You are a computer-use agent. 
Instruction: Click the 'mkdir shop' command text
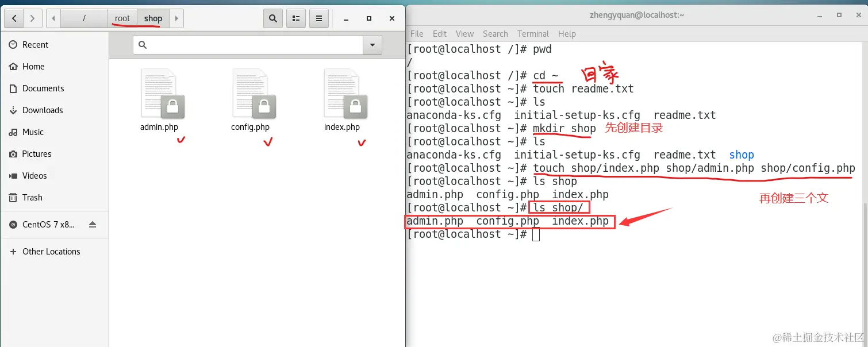(564, 128)
